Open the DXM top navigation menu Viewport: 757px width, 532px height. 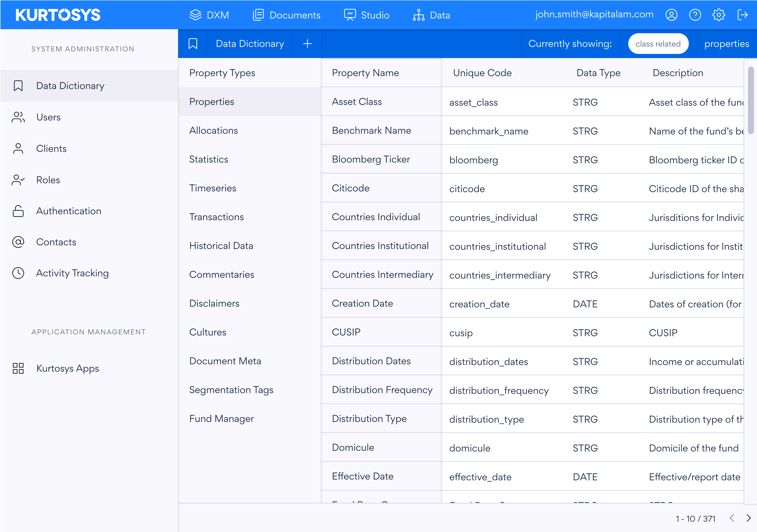coord(209,15)
